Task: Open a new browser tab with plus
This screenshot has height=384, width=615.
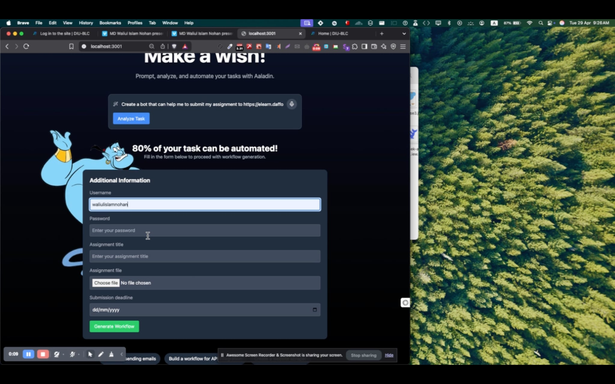Action: [382, 34]
